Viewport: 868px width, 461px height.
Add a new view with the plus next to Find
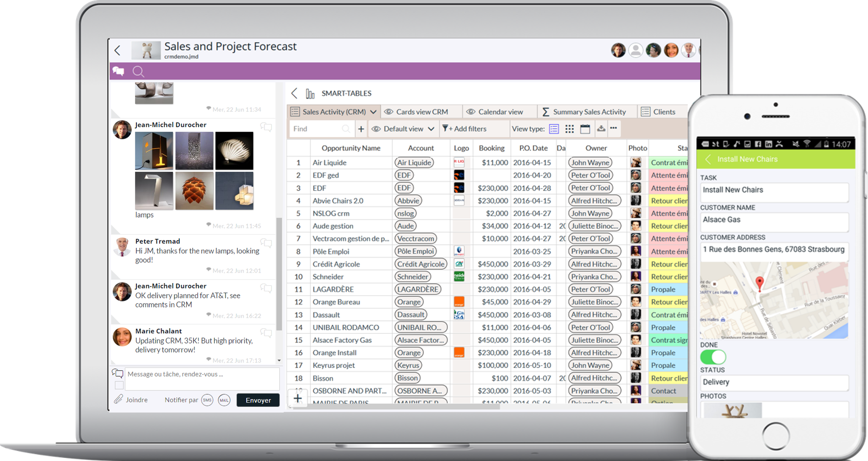pyautogui.click(x=361, y=129)
